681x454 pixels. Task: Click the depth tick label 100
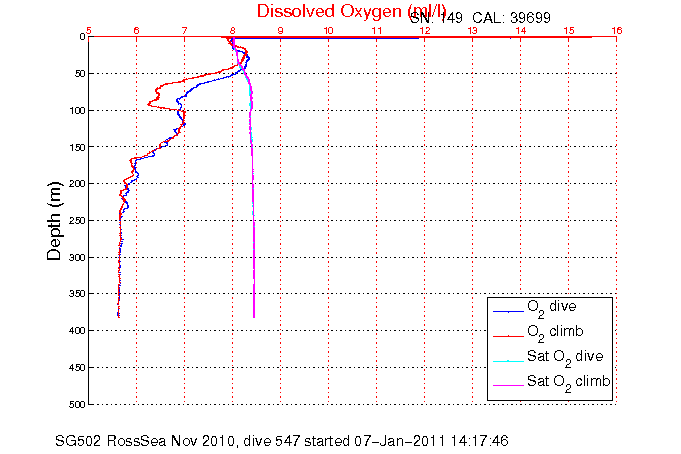coord(78,111)
